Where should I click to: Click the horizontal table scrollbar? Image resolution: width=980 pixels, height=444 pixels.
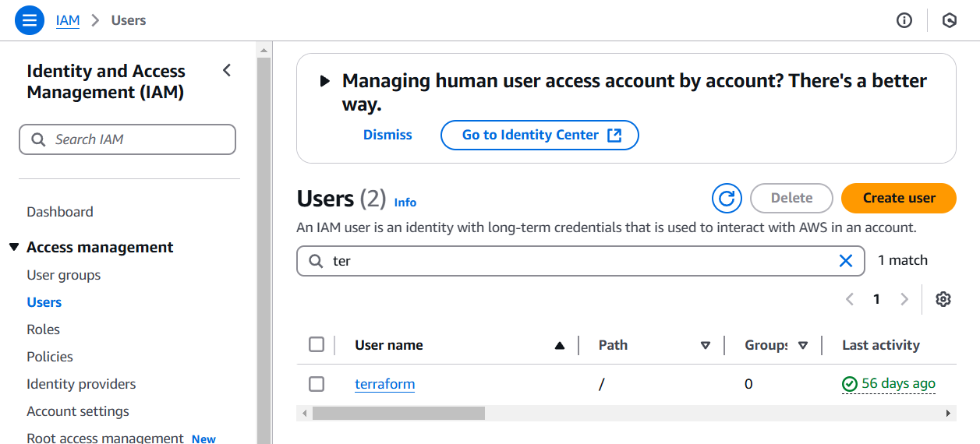pos(627,413)
